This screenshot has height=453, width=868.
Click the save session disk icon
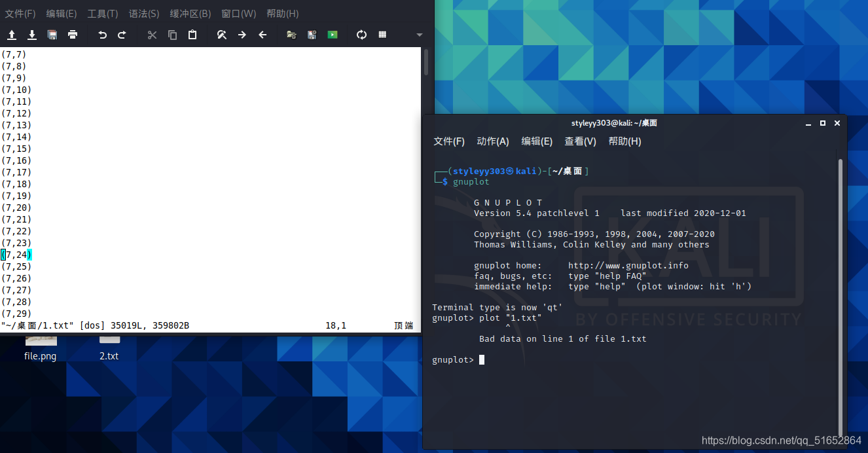(x=312, y=35)
